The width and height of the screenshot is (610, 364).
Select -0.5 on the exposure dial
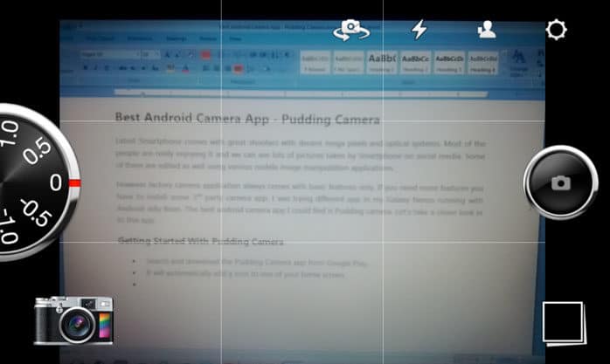(x=36, y=213)
